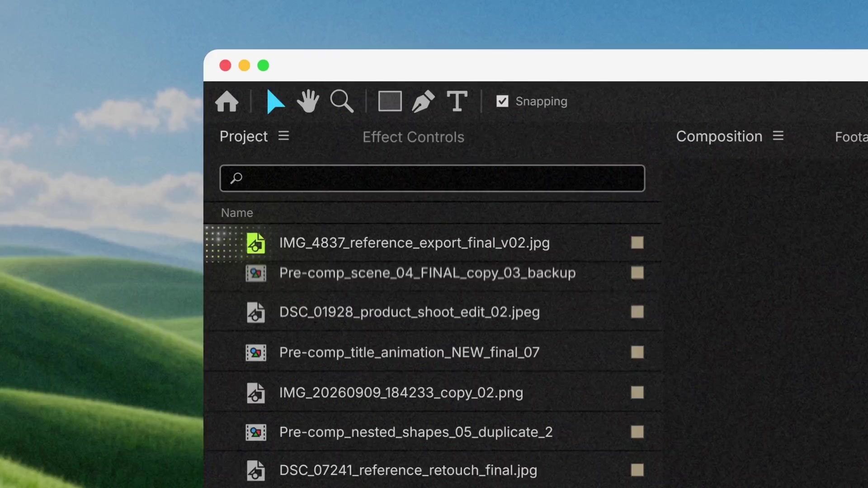Select IMG_20260909_184233_copy_02.png file name
The height and width of the screenshot is (488, 868).
pyautogui.click(x=401, y=393)
